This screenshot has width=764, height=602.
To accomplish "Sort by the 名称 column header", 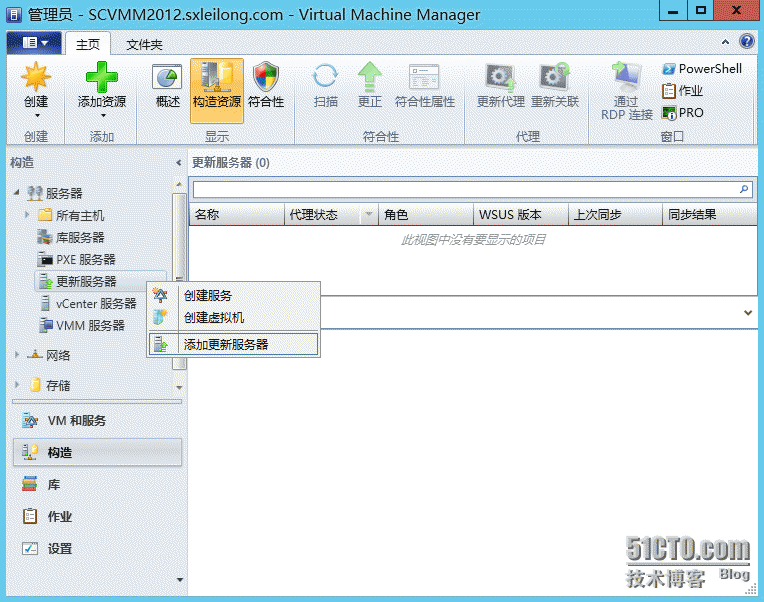I will point(237,214).
